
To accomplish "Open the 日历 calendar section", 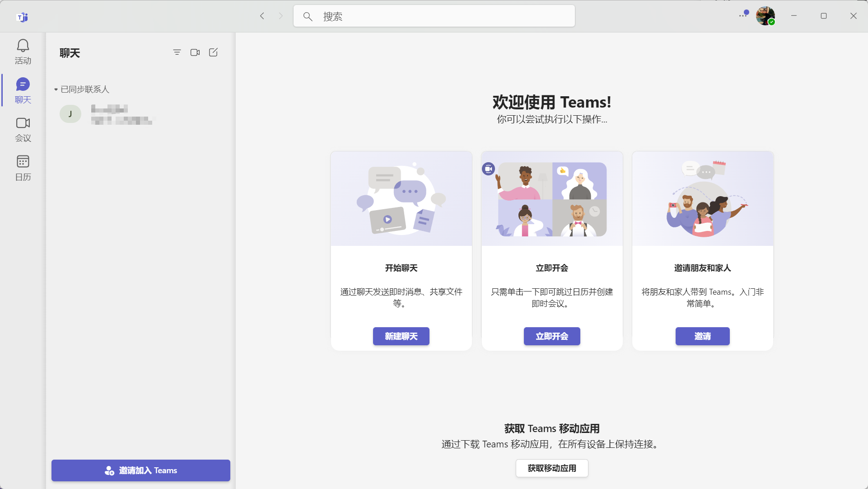I will [23, 168].
